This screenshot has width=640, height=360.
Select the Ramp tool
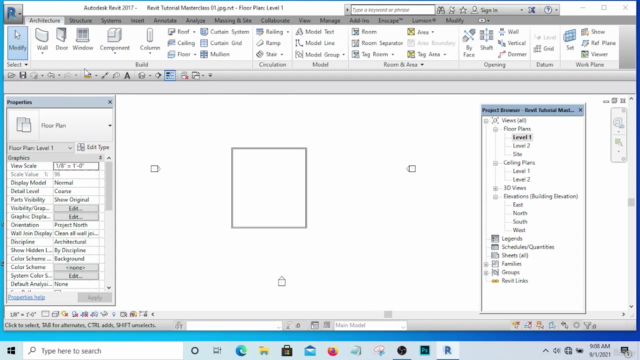click(x=268, y=43)
